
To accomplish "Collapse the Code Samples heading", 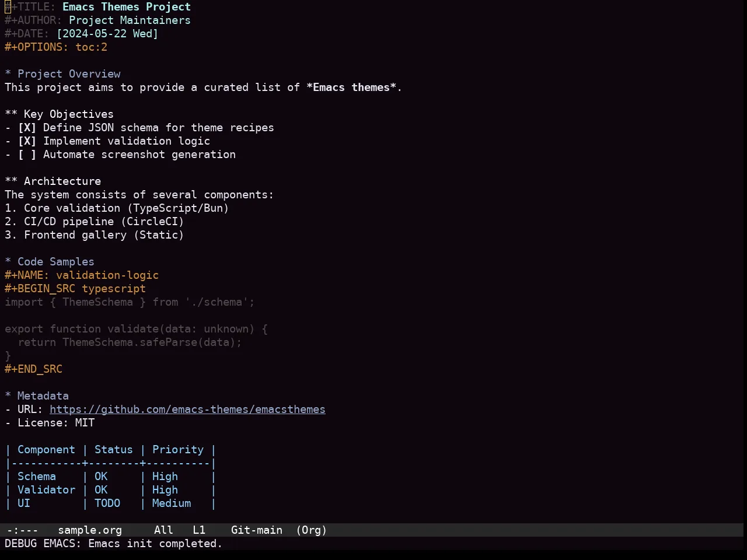I will [50, 262].
